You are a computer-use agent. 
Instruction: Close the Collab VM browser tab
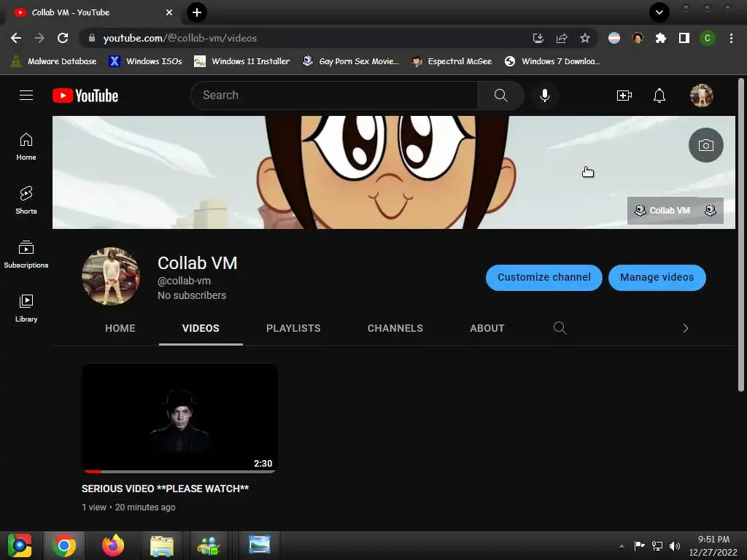[169, 13]
